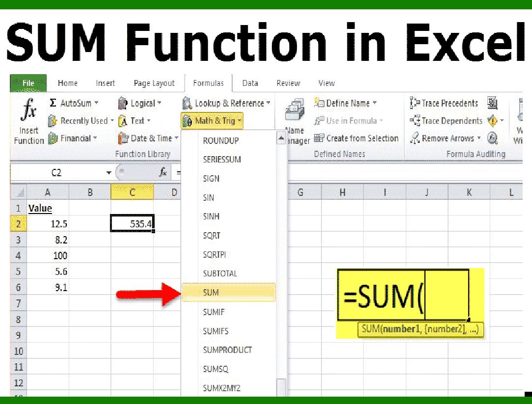The image size is (532, 404).
Task: Expand the AutoSum dropdown arrow
Action: coord(96,103)
